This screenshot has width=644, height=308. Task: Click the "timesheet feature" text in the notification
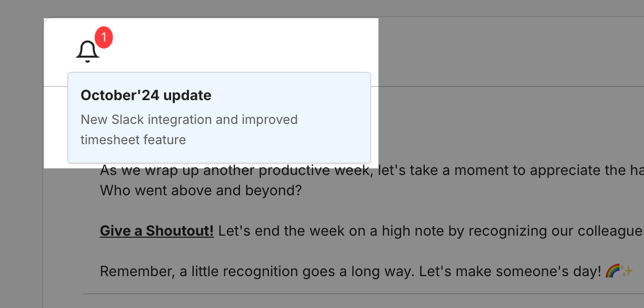[x=133, y=140]
